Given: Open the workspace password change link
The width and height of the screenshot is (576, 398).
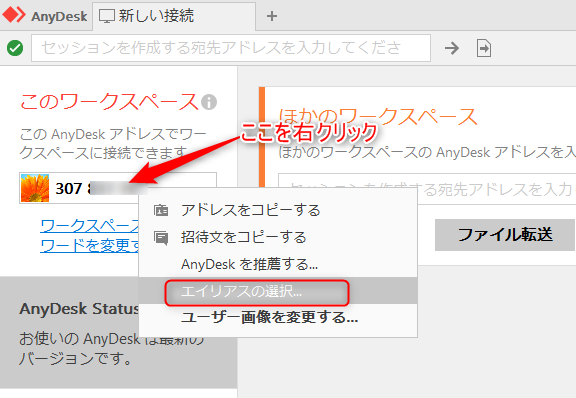Looking at the screenshot, I should point(90,236).
